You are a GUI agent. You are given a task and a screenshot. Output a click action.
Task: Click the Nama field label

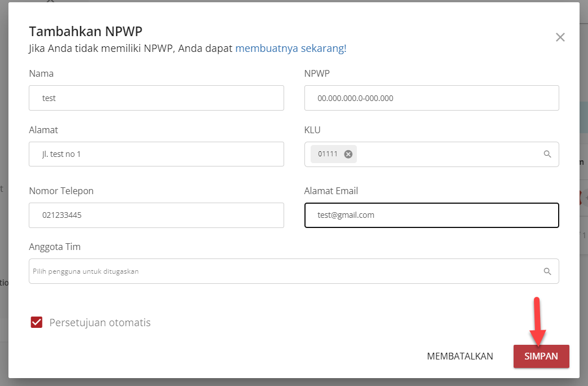click(x=41, y=73)
